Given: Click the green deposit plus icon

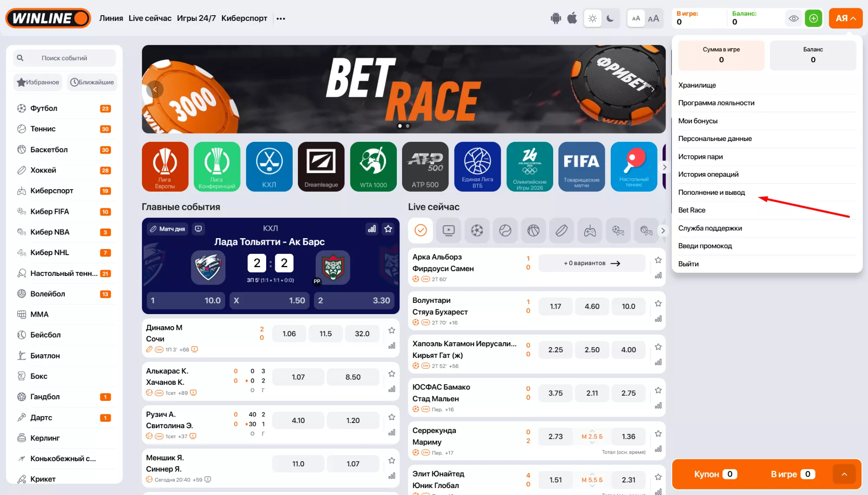Looking at the screenshot, I should point(813,18).
